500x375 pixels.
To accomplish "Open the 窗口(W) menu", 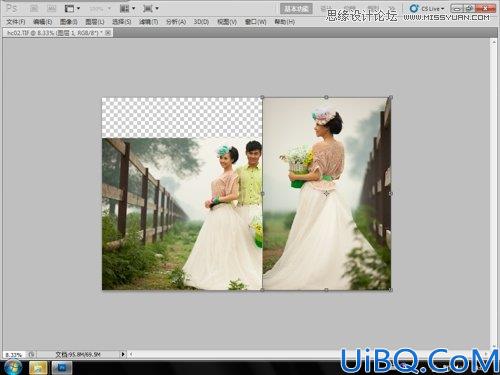I will click(x=255, y=22).
